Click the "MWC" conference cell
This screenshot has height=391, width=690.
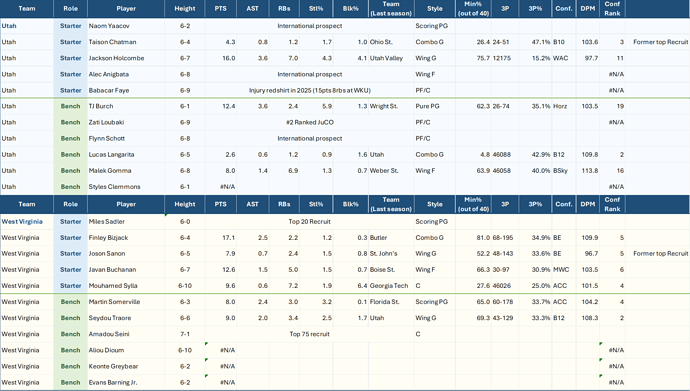(x=564, y=270)
